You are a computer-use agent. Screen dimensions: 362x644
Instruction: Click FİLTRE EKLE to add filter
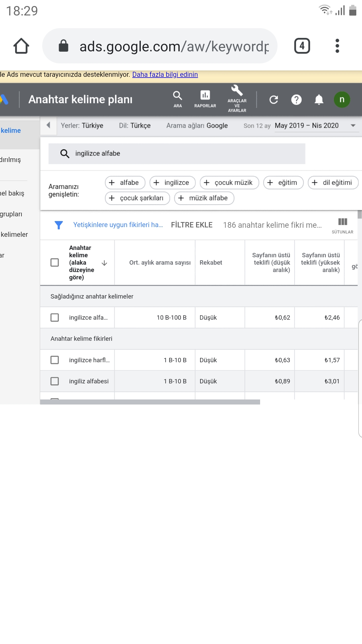[192, 225]
